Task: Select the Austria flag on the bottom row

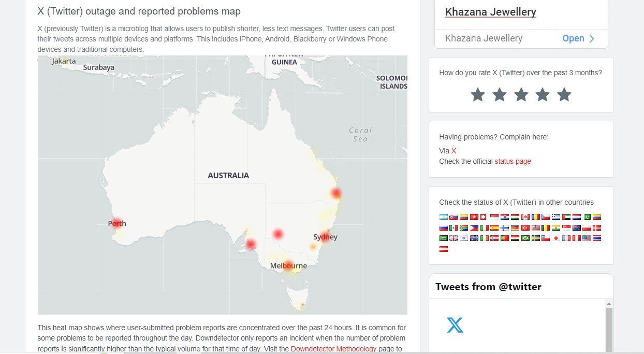Action: pyautogui.click(x=443, y=249)
